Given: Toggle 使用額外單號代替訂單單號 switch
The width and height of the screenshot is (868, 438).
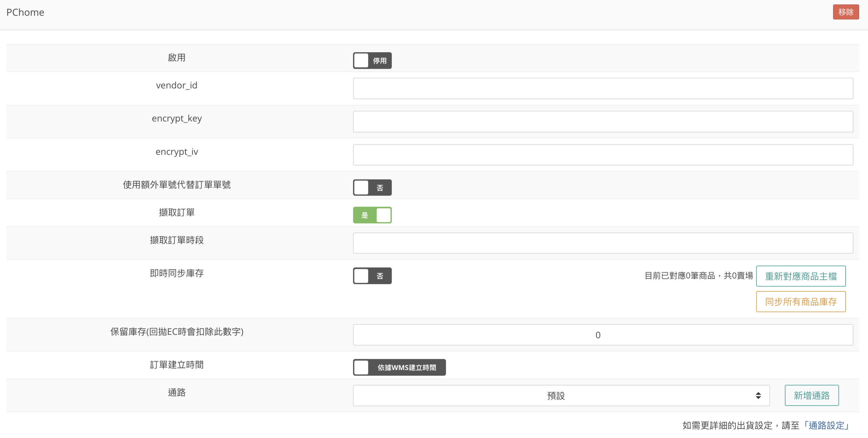Looking at the screenshot, I should click(372, 188).
